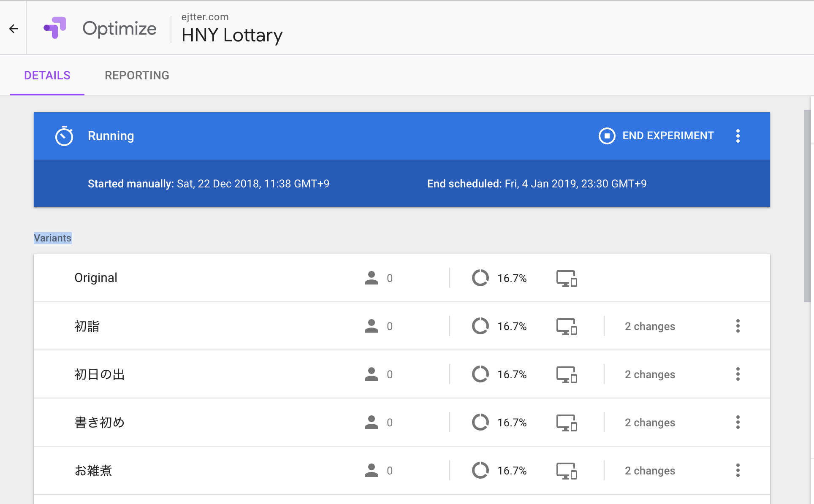Click the page vertical scrollbar
The width and height of the screenshot is (814, 504).
[x=807, y=206]
